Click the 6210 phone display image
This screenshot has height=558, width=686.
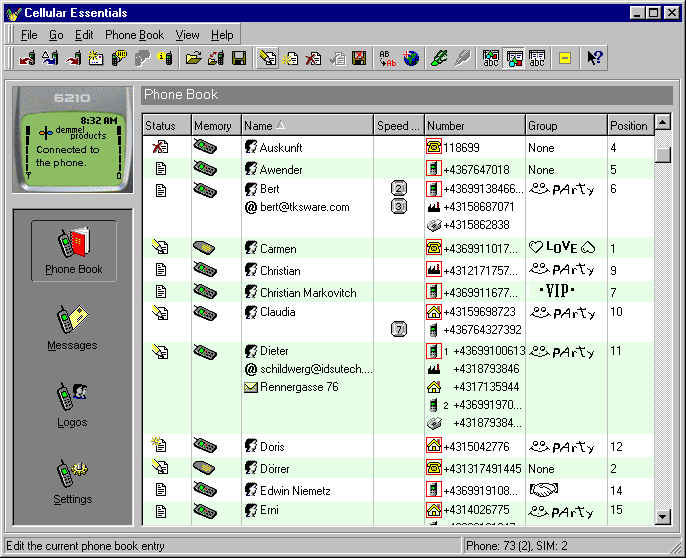72,138
